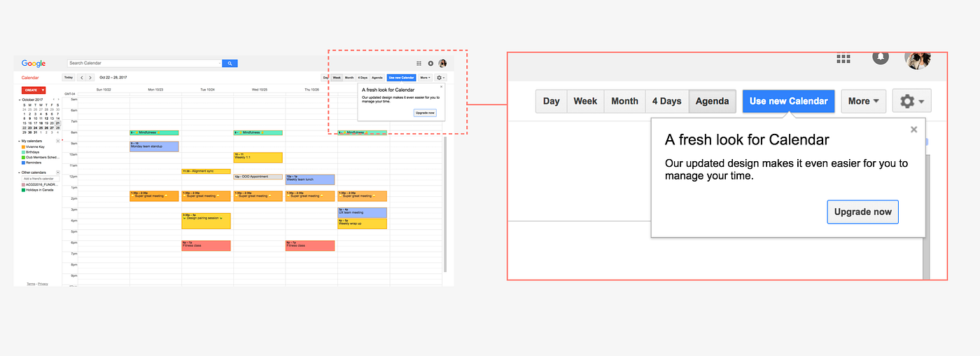Click the calendar grid vertical scrollbar in small screenshot
Image resolution: width=980 pixels, height=356 pixels.
(444, 205)
